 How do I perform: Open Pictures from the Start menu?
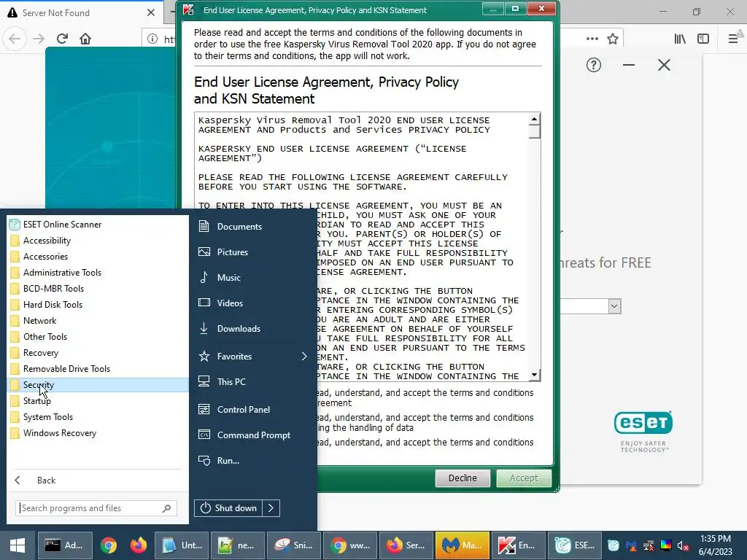233,252
